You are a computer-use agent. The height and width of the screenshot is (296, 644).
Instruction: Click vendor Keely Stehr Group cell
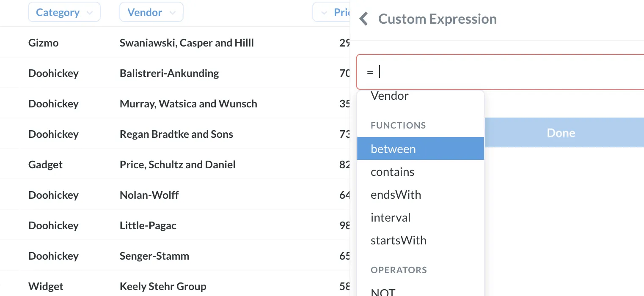(163, 286)
